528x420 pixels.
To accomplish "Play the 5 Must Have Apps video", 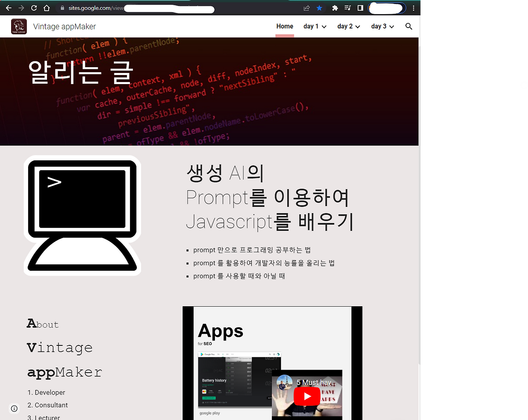I will click(x=307, y=396).
